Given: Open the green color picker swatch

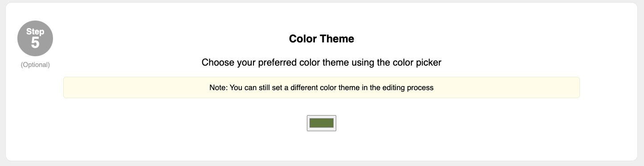Looking at the screenshot, I should tap(321, 123).
